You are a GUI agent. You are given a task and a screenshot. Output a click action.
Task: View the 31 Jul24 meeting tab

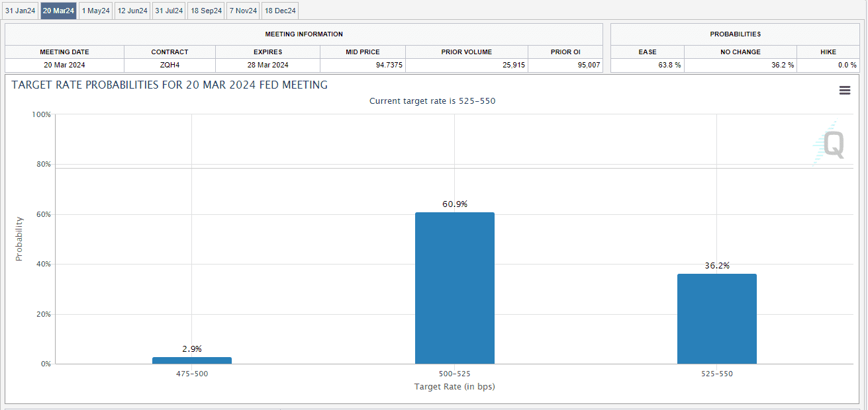169,11
